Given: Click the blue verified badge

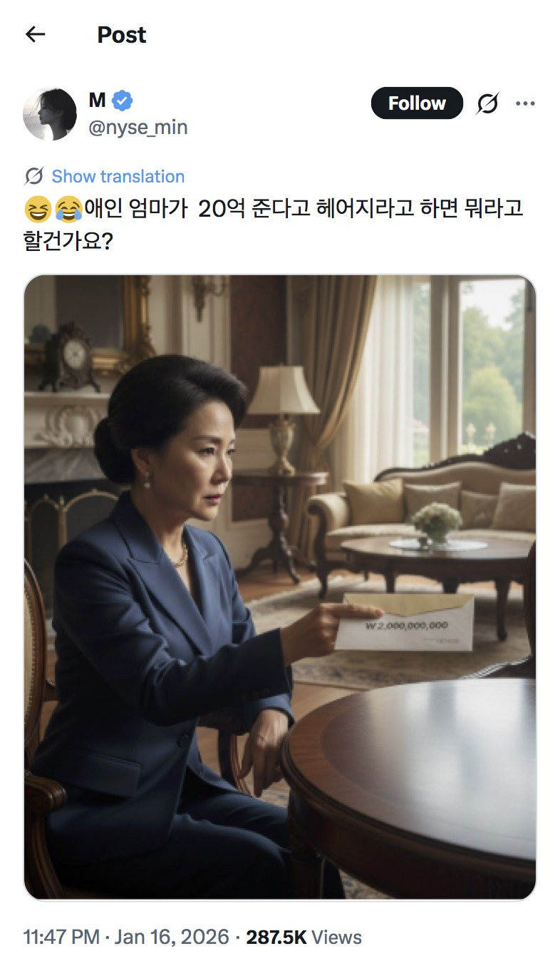Looking at the screenshot, I should point(122,101).
